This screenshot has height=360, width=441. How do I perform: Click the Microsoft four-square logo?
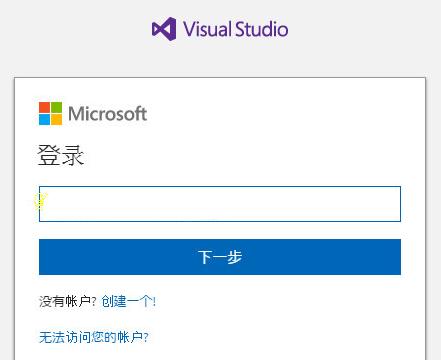pos(50,113)
